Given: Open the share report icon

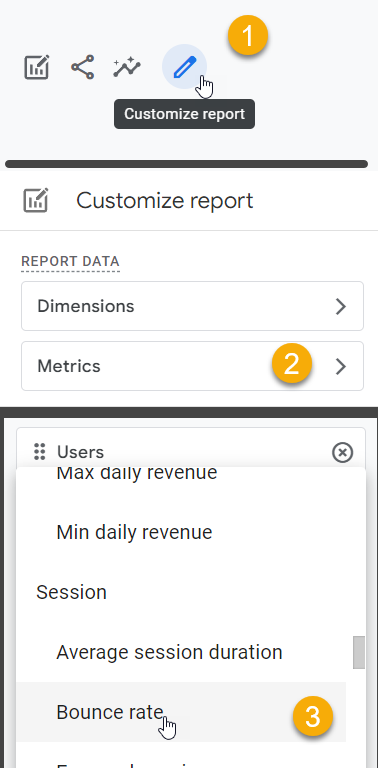Looking at the screenshot, I should click(82, 67).
